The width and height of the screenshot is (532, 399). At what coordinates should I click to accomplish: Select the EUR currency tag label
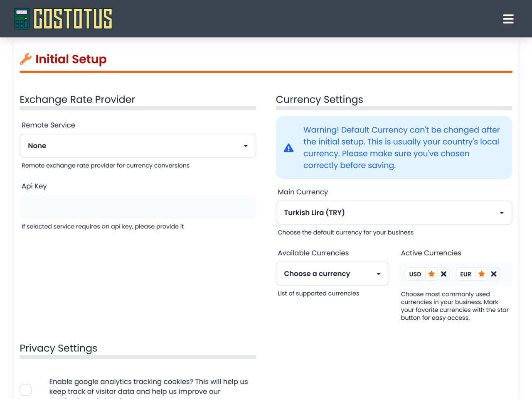465,274
